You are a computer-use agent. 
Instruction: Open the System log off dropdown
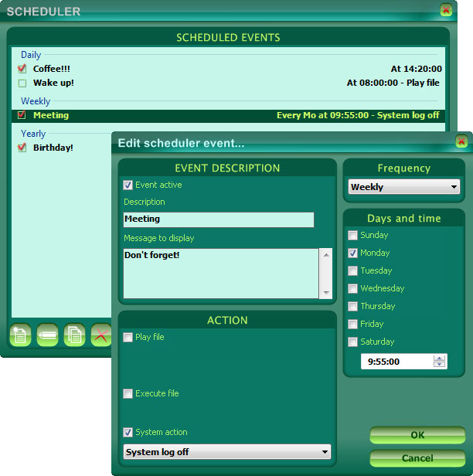227,452
